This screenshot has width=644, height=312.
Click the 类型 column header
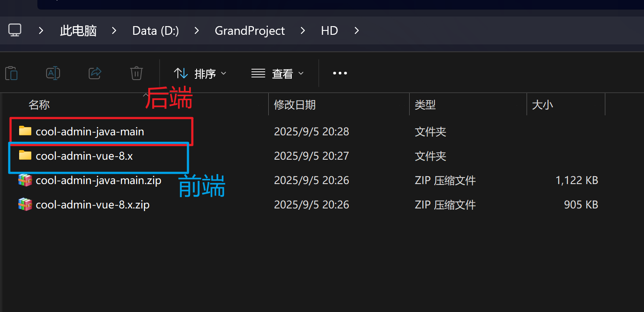coord(425,104)
